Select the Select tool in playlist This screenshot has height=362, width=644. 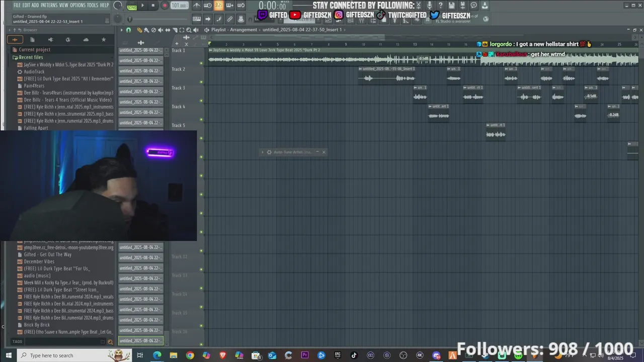[182, 30]
